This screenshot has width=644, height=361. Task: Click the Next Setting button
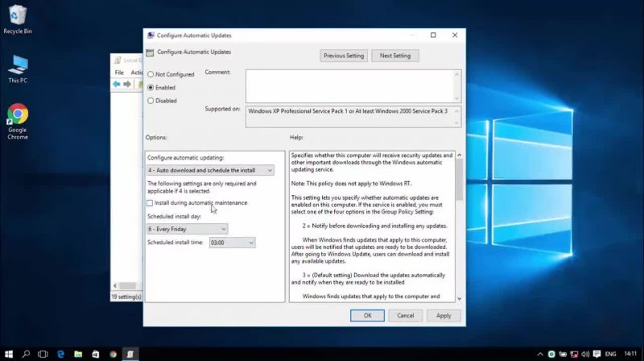[x=395, y=56]
